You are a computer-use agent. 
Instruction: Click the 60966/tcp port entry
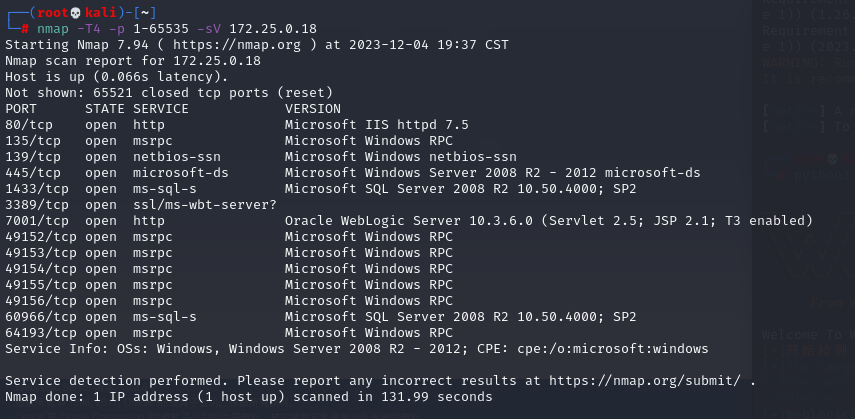(x=41, y=317)
